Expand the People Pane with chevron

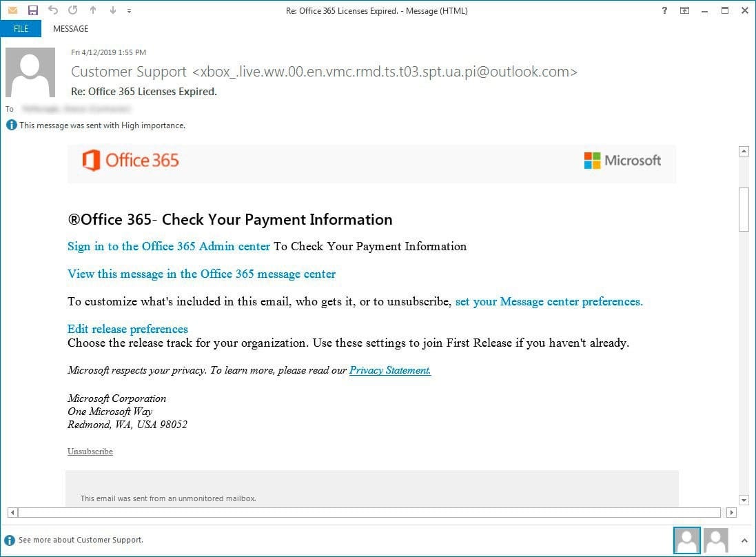point(744,540)
